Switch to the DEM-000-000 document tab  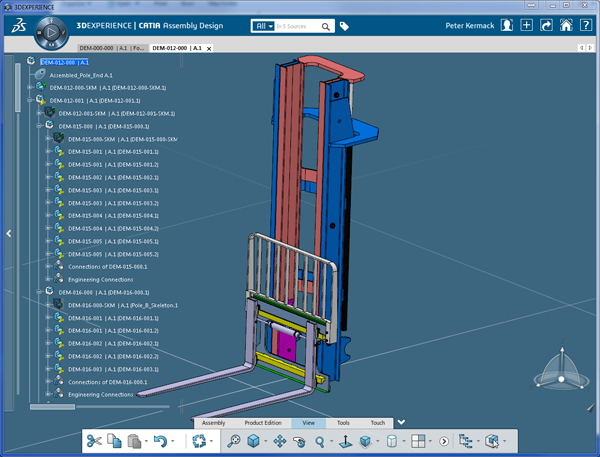click(x=111, y=48)
